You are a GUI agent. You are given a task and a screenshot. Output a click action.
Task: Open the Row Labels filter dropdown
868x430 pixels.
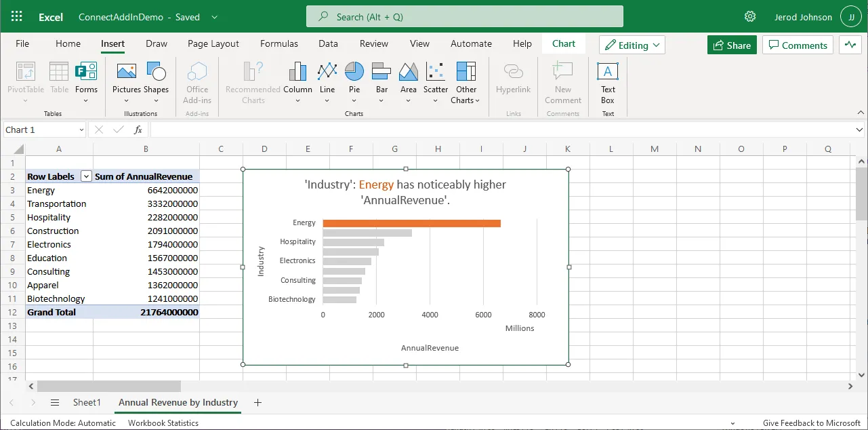pos(86,176)
